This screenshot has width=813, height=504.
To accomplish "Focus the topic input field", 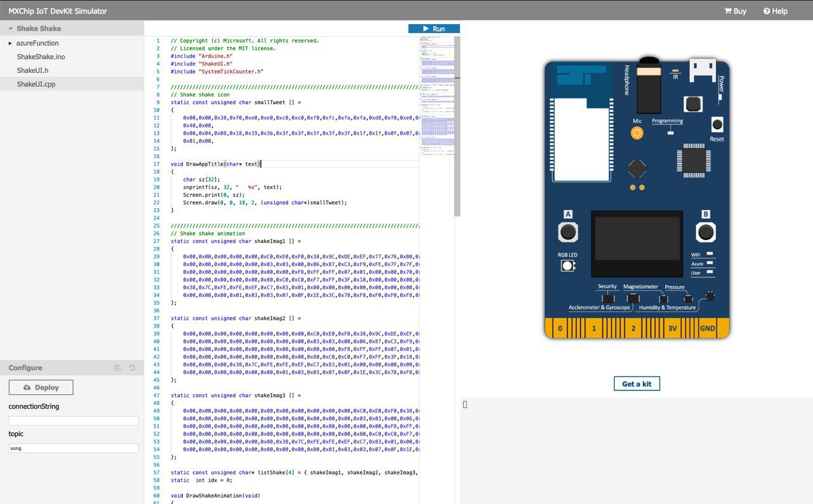I will point(73,448).
